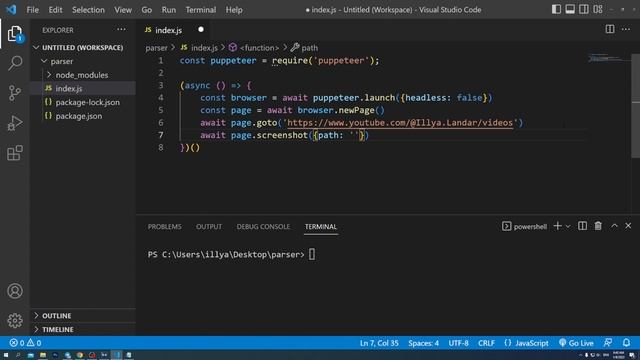This screenshot has height=360, width=640.
Task: Open the View menu
Action: click(123, 9)
